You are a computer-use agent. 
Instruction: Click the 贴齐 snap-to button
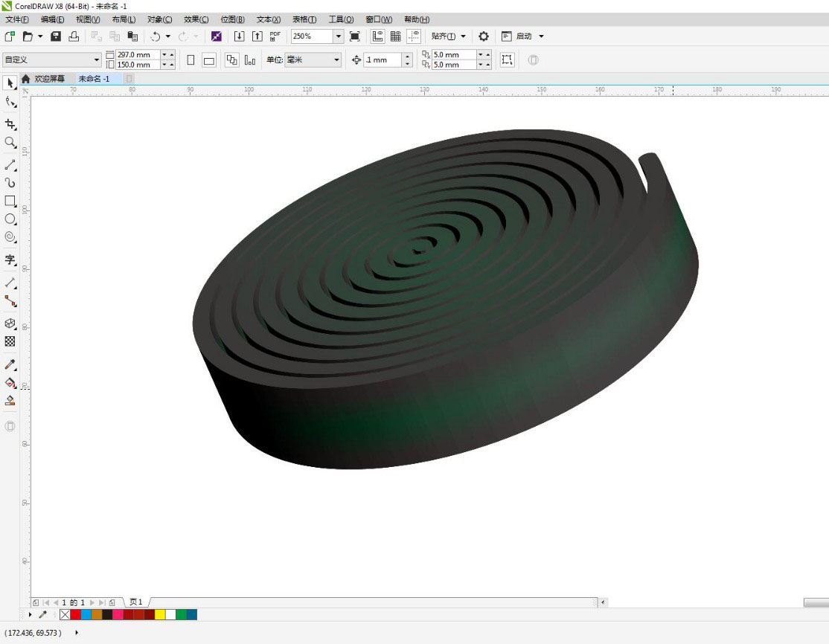click(x=444, y=36)
